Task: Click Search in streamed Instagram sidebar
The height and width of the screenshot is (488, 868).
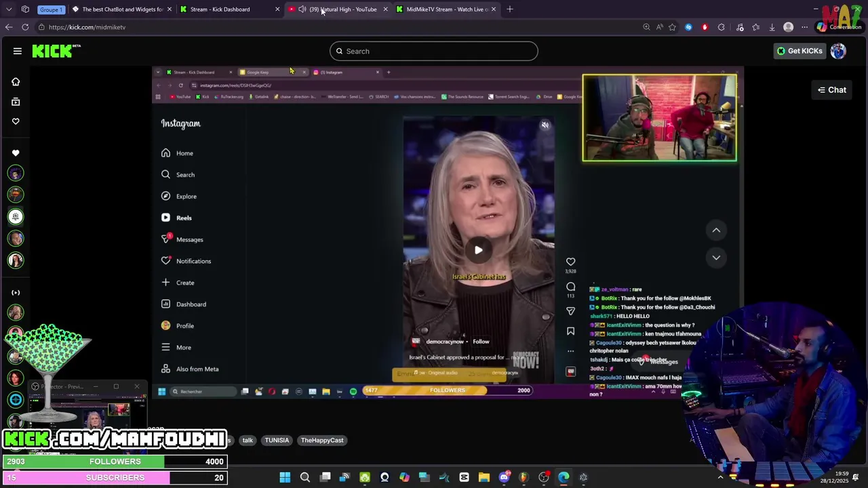Action: coord(178,175)
